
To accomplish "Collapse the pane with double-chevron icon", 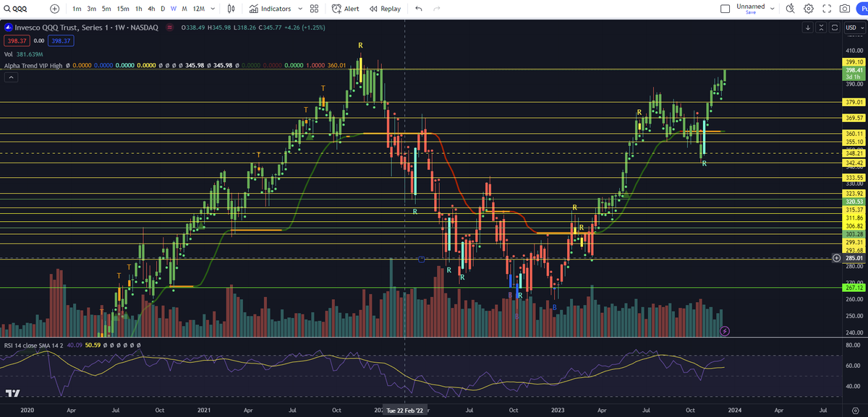I will coord(821,27).
